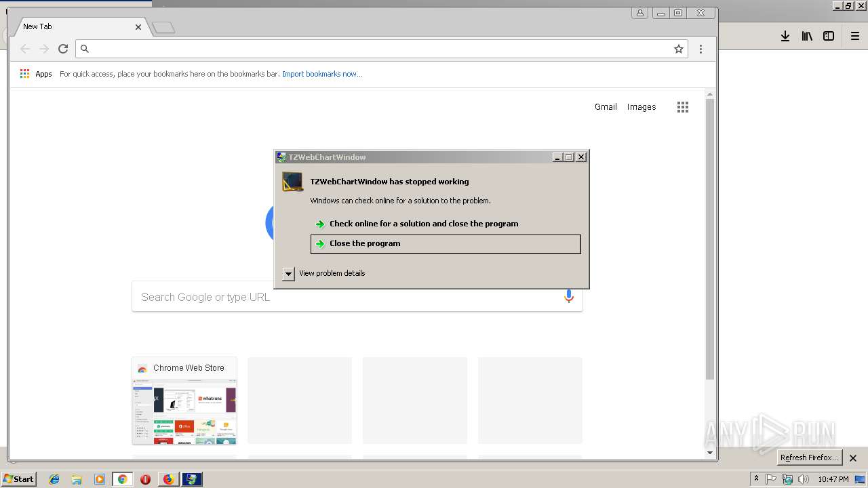
Task: Click the Chrome page scrollbar down arrow
Action: pos(710,453)
